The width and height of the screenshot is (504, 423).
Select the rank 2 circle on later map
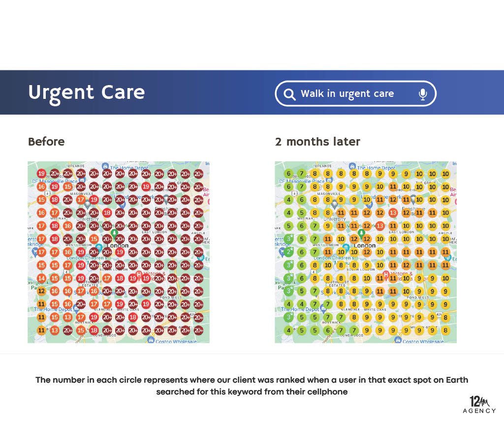288,252
